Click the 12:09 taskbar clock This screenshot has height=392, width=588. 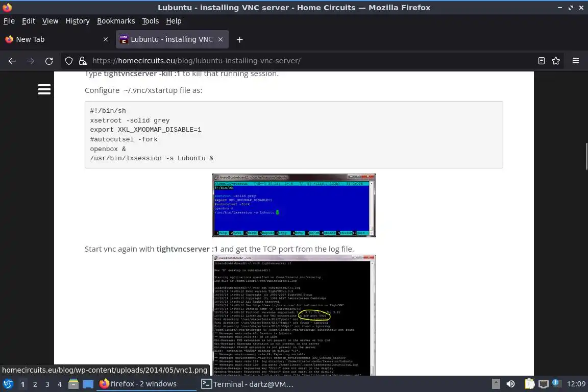click(x=576, y=384)
